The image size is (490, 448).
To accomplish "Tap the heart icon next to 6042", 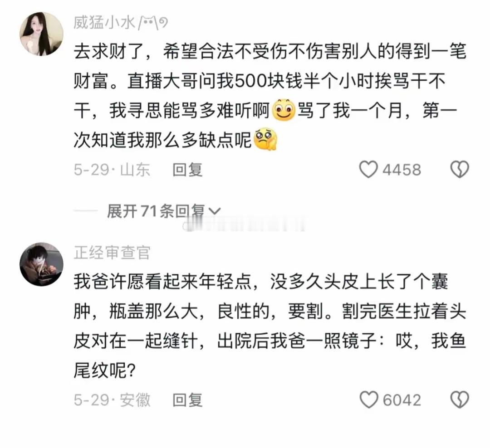I will tap(369, 399).
